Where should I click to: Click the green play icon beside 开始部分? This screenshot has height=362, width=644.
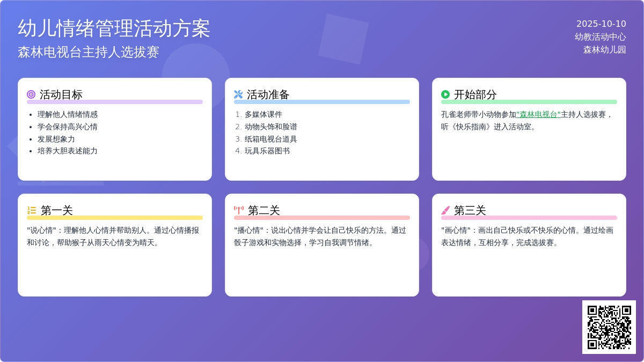point(445,94)
